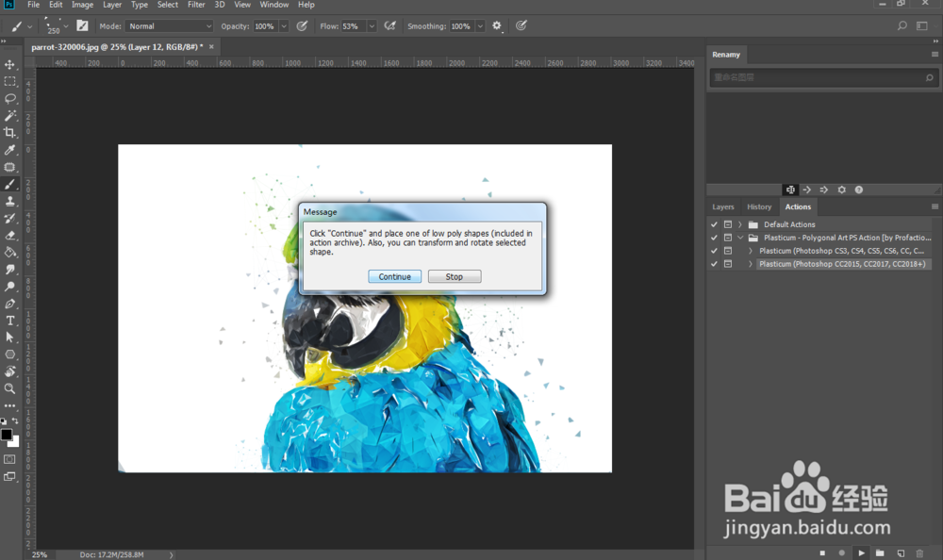The width and height of the screenshot is (943, 560).
Task: Toggle pressure for size icon
Action: (521, 25)
